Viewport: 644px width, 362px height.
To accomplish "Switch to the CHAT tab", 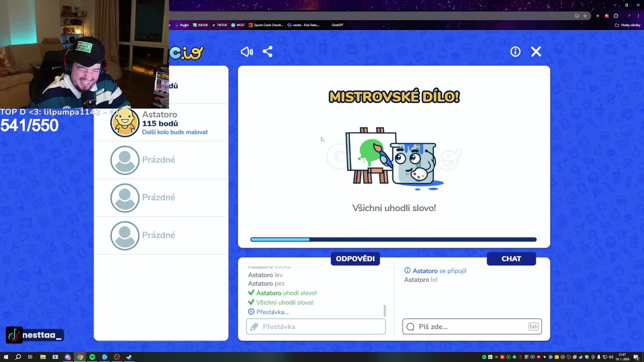I will click(x=511, y=258).
